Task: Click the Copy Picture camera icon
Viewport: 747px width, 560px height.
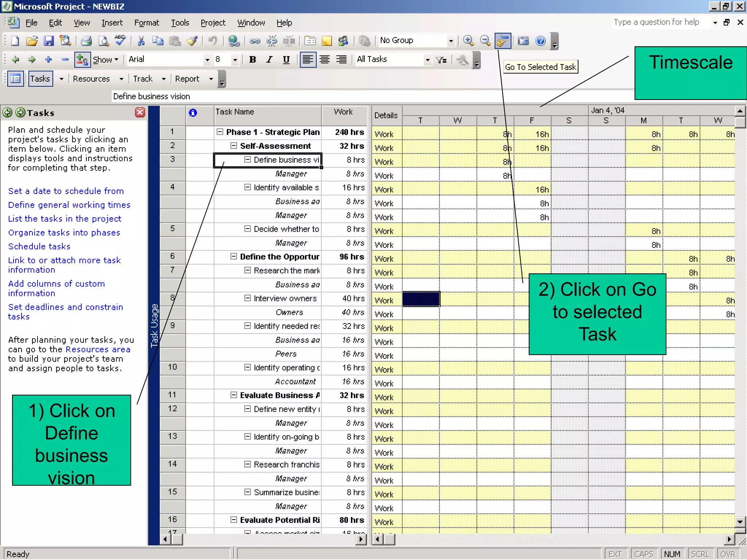Action: pos(523,40)
